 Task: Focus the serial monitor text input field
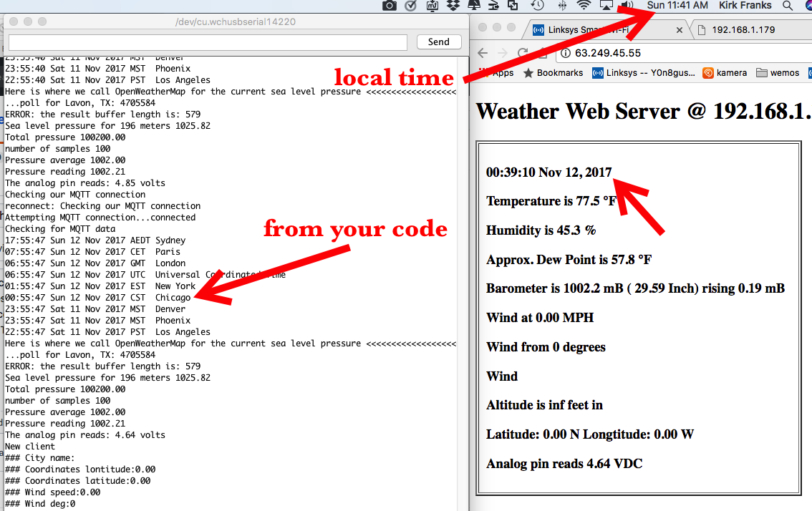[208, 42]
